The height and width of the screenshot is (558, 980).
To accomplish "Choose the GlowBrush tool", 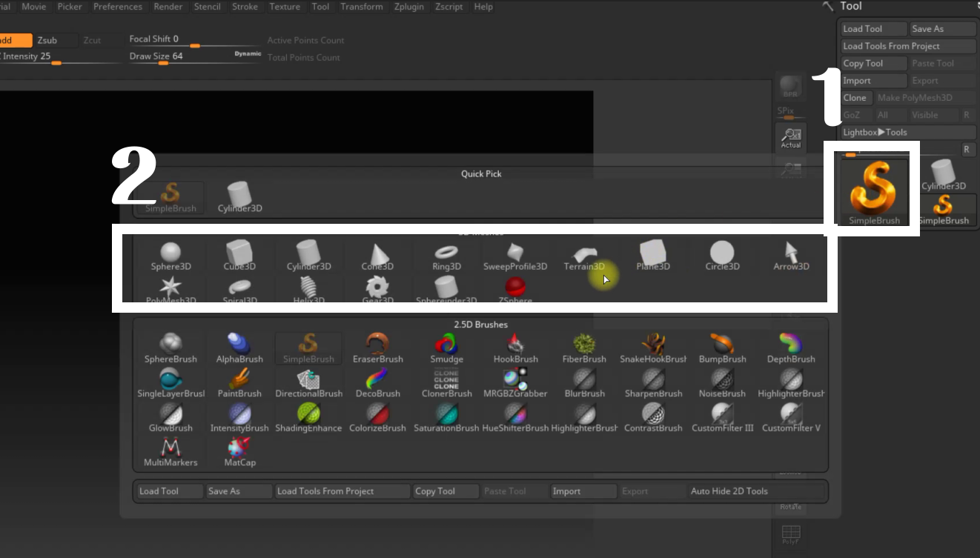I will pos(170,417).
